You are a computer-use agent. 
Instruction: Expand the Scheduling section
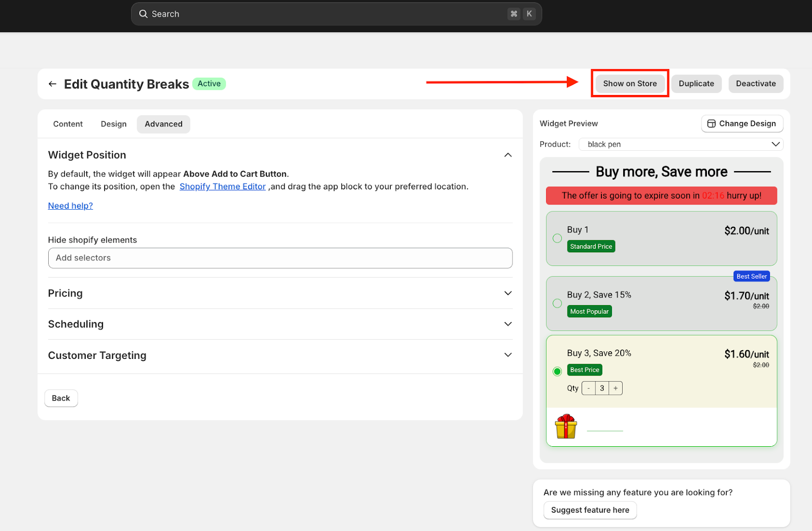point(507,324)
